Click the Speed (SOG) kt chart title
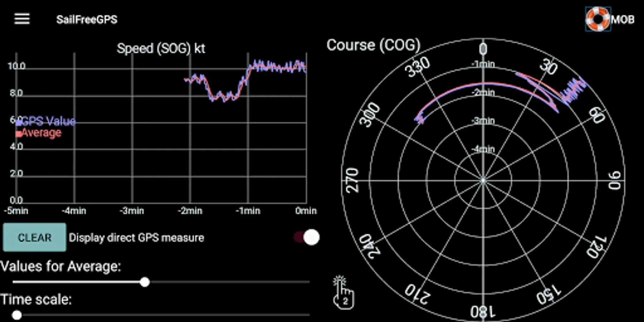The width and height of the screenshot is (644, 322). [161, 48]
